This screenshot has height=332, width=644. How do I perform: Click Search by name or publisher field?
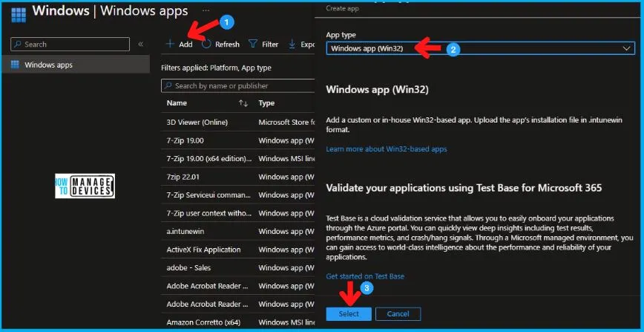coord(238,85)
